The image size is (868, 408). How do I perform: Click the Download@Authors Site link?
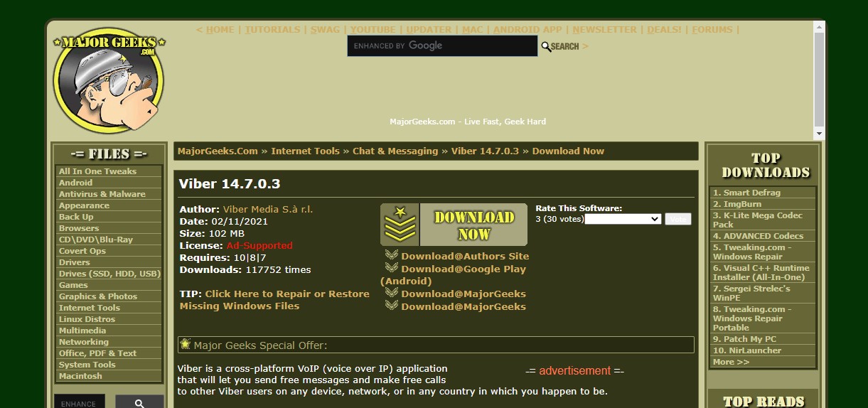click(x=465, y=256)
